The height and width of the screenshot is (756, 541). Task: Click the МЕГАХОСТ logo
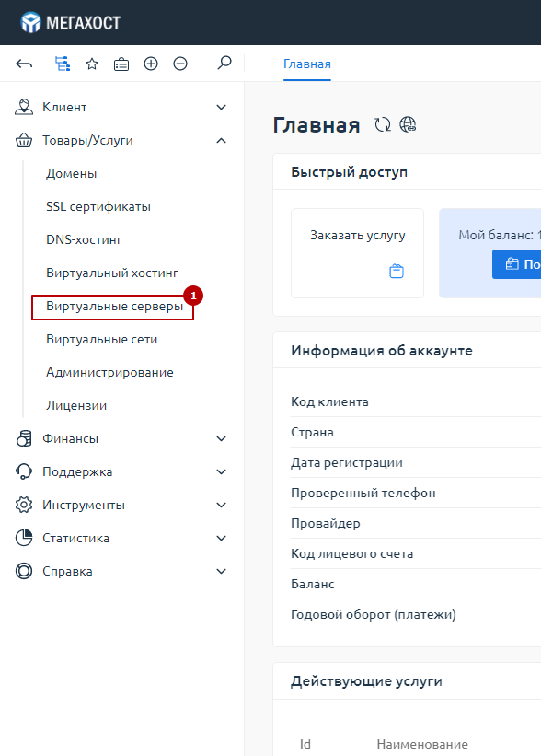[x=70, y=23]
